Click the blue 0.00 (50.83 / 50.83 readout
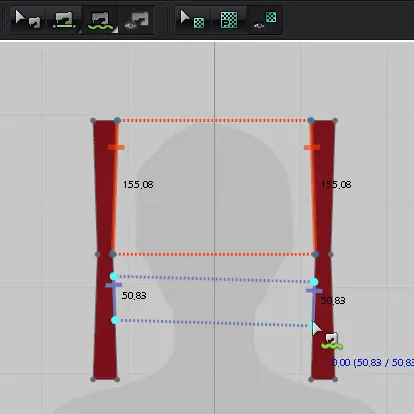 click(x=373, y=363)
